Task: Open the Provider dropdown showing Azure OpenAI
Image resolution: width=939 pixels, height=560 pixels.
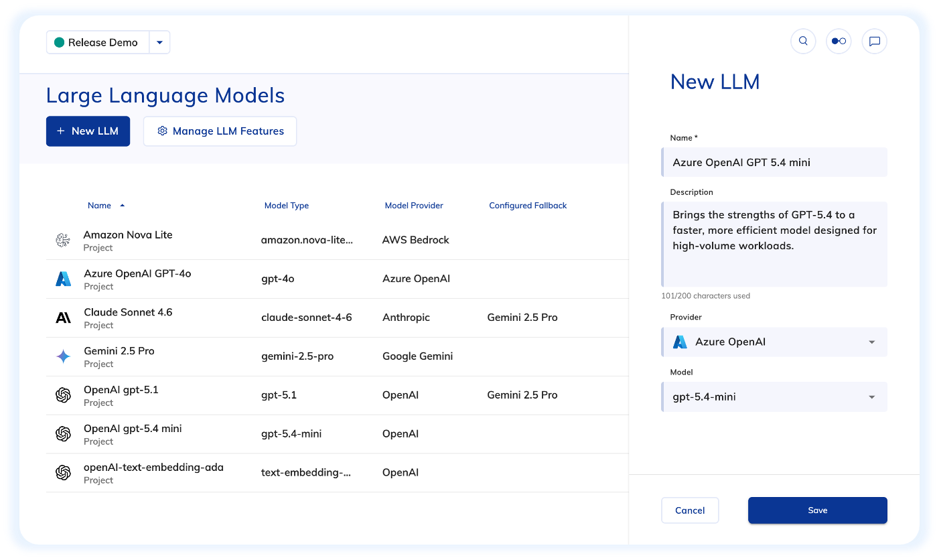Action: [x=774, y=342]
